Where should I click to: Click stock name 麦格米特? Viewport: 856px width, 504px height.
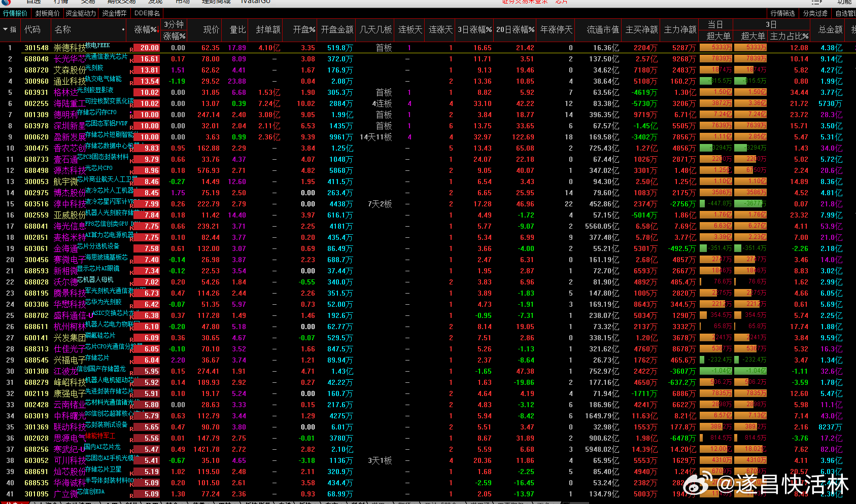pyautogui.click(x=70, y=237)
